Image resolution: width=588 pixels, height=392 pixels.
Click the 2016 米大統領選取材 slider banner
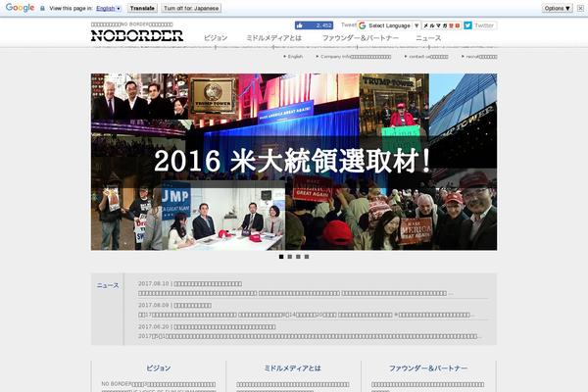tap(294, 162)
